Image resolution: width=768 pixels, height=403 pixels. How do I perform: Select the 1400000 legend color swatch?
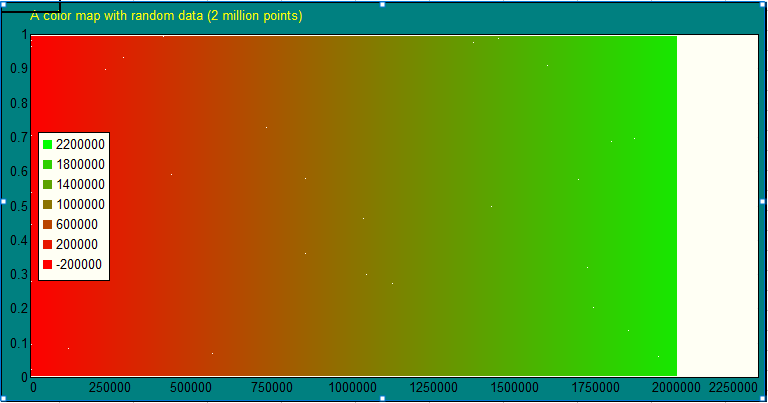(x=47, y=185)
